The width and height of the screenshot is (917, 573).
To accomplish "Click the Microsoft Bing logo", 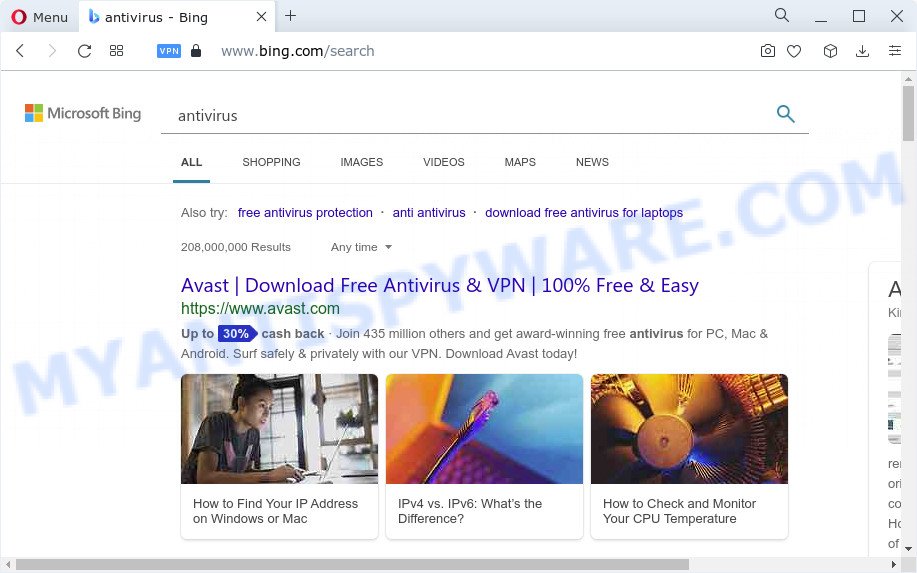I will (82, 113).
